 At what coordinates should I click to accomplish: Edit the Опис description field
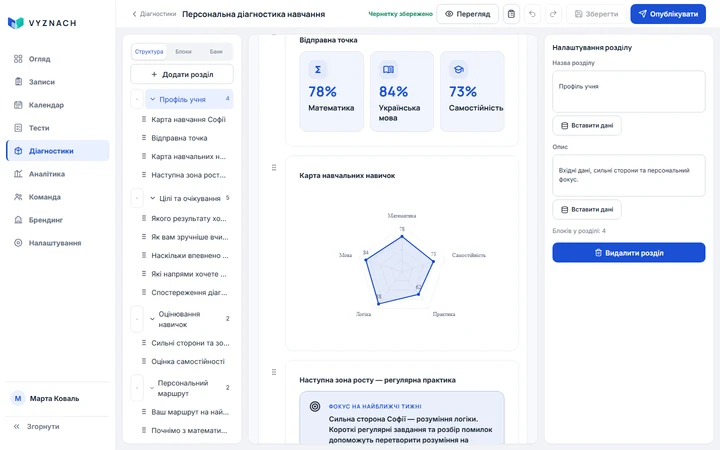tap(629, 175)
